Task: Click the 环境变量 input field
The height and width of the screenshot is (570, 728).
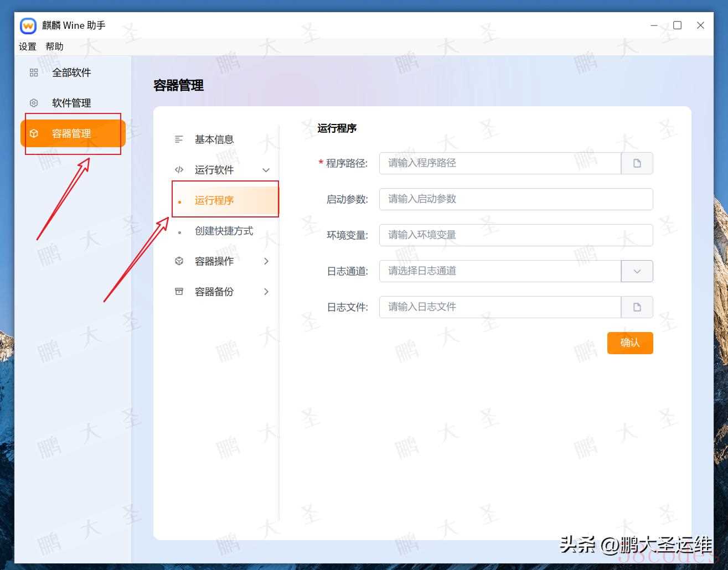Action: (515, 235)
